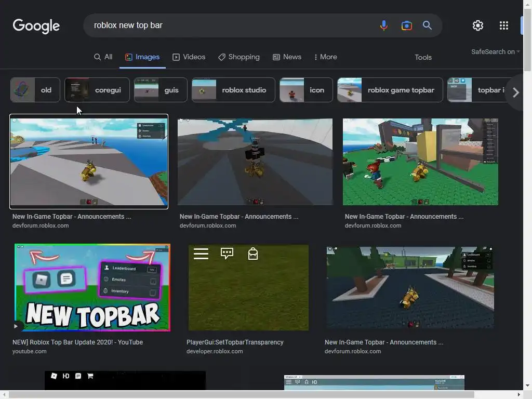Screen dimensions: 532x399
Task: Click the scroll left arrow of horizontal scrollbar
Action: click(4, 395)
